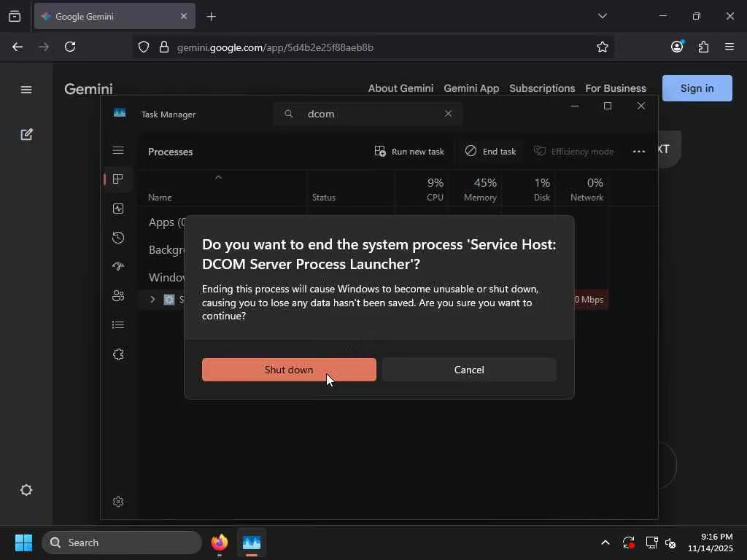Click the network display tray icon
747x560 pixels.
[x=651, y=542]
